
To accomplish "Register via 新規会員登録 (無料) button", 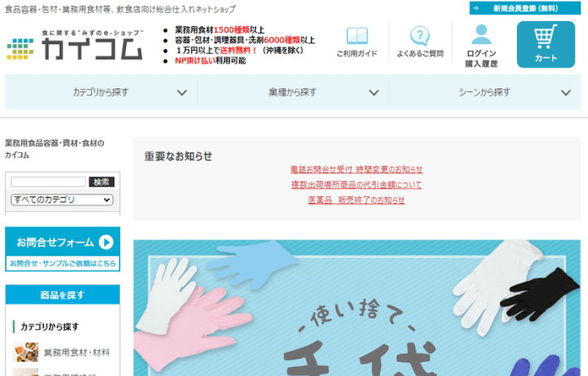I will pos(525,8).
